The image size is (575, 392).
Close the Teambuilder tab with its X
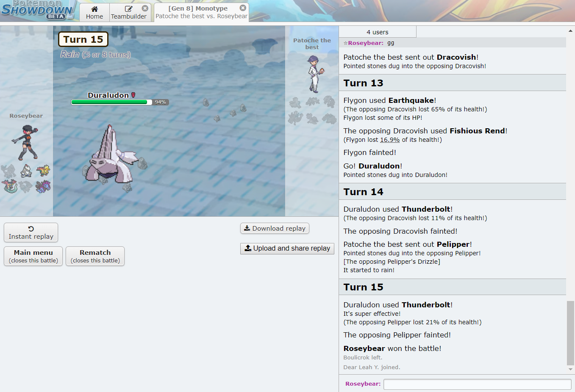(145, 8)
